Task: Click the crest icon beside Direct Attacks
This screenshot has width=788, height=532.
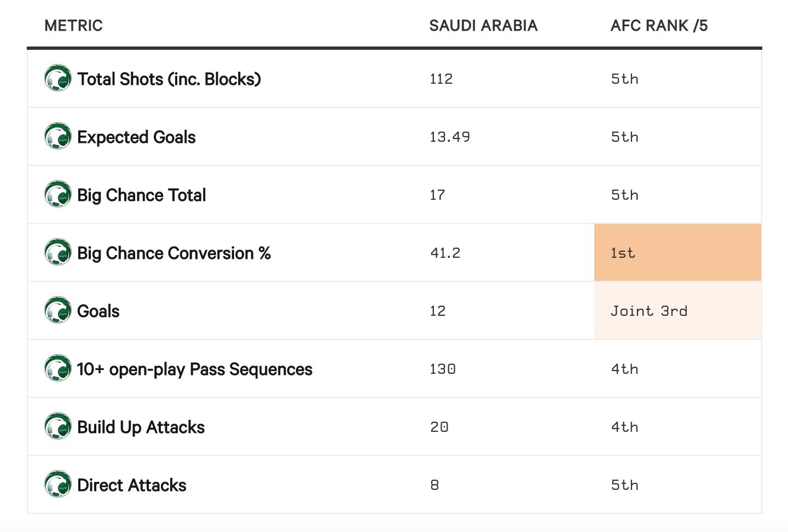Action: click(58, 484)
